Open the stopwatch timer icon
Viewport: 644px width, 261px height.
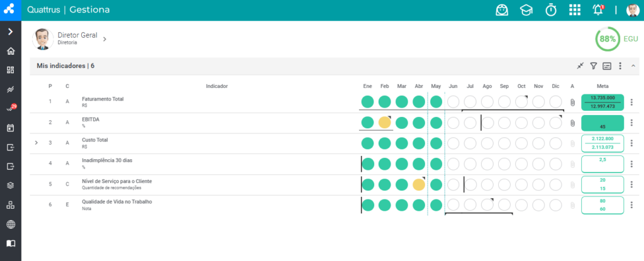(551, 10)
